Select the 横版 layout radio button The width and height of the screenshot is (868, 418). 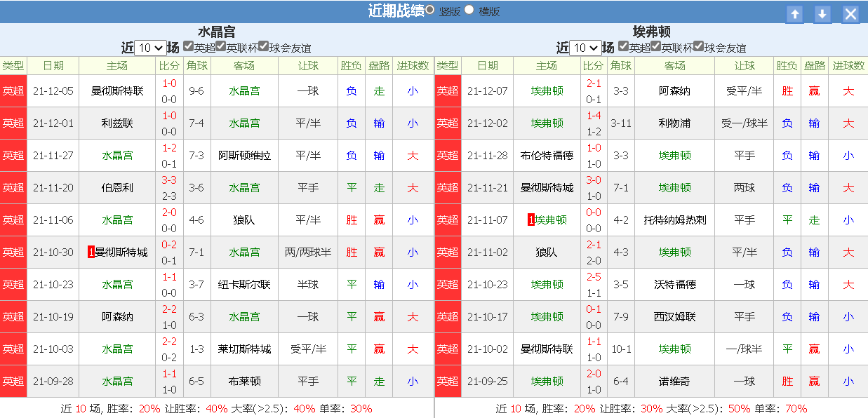click(x=469, y=10)
